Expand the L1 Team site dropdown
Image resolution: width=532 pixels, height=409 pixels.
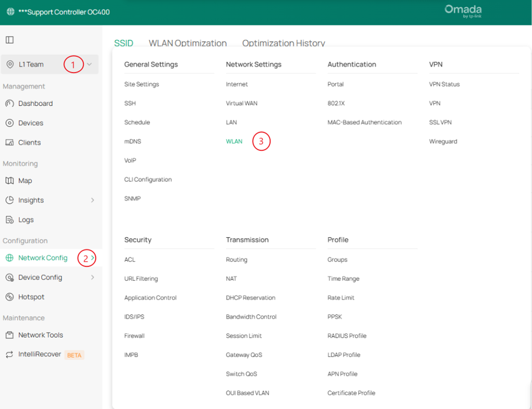click(x=88, y=64)
